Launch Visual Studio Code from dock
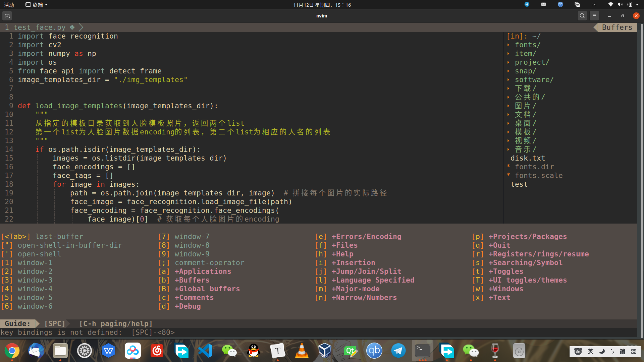 pyautogui.click(x=205, y=351)
